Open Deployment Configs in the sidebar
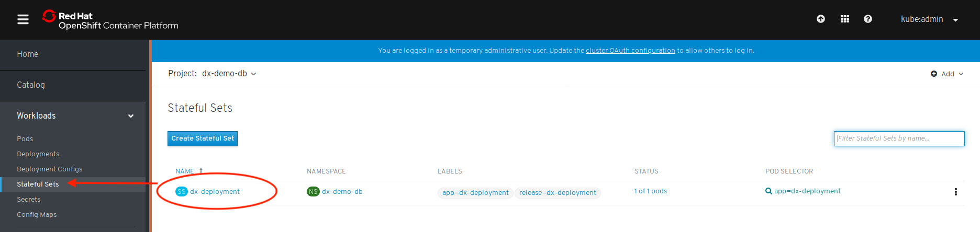Viewport: 980px width, 232px height. coord(50,169)
